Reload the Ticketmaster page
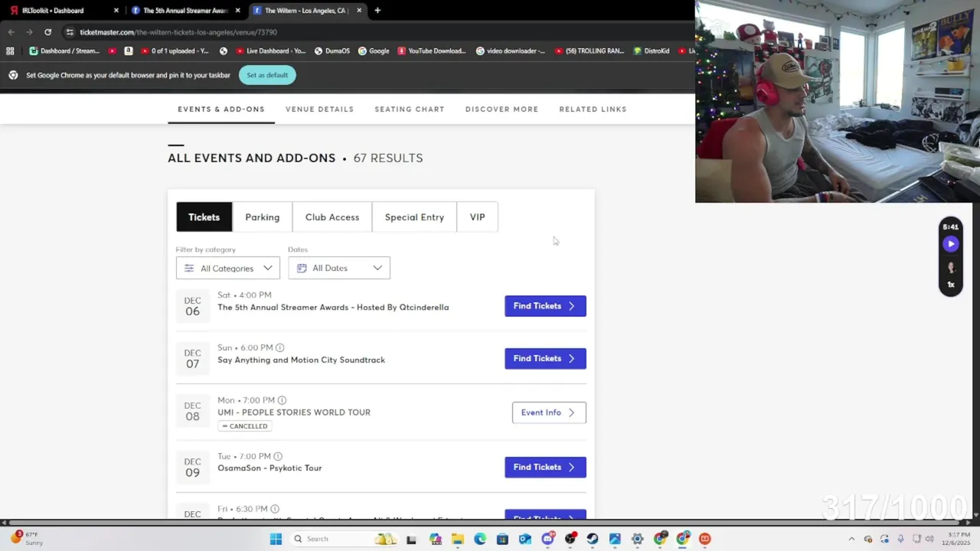980x551 pixels. pos(47,32)
